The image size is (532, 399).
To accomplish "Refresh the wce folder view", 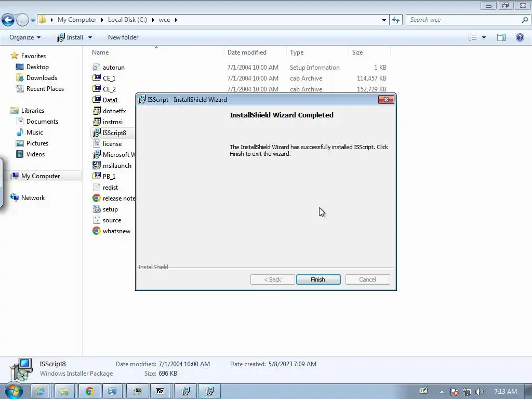I will click(x=395, y=20).
